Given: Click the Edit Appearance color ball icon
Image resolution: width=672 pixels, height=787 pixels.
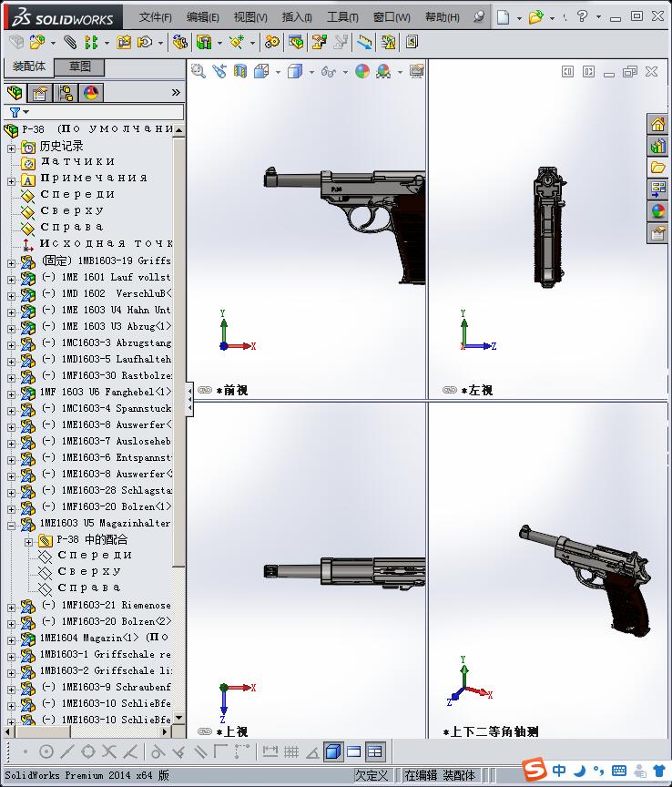Looking at the screenshot, I should 362,71.
